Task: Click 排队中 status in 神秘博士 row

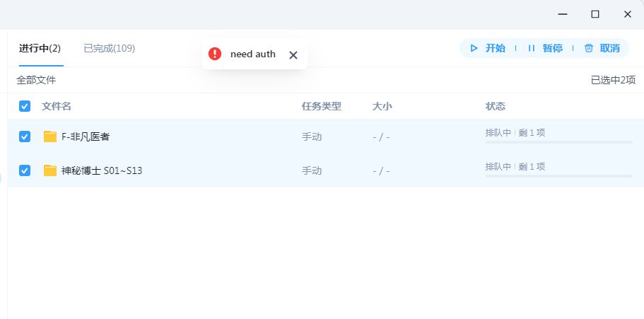Action: pos(498,166)
